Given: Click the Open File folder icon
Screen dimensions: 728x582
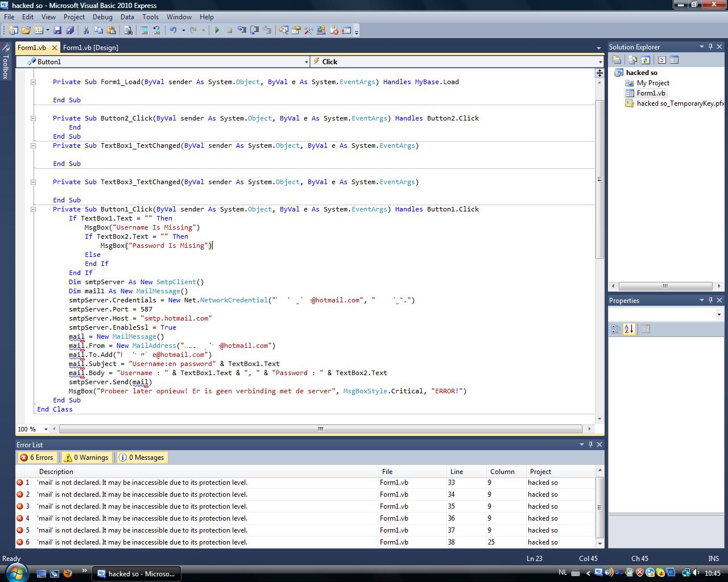Looking at the screenshot, I should (26, 30).
